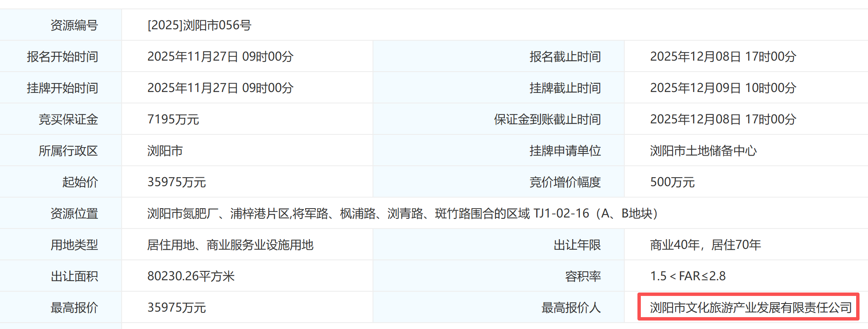
Task: Click the resource number value [2025]浏阳市056号
Action: point(199,25)
